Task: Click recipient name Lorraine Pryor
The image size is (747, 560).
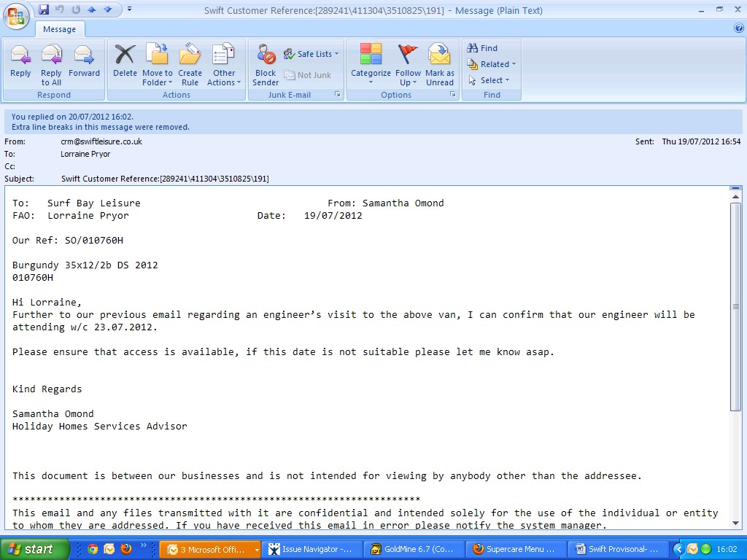Action: [85, 154]
